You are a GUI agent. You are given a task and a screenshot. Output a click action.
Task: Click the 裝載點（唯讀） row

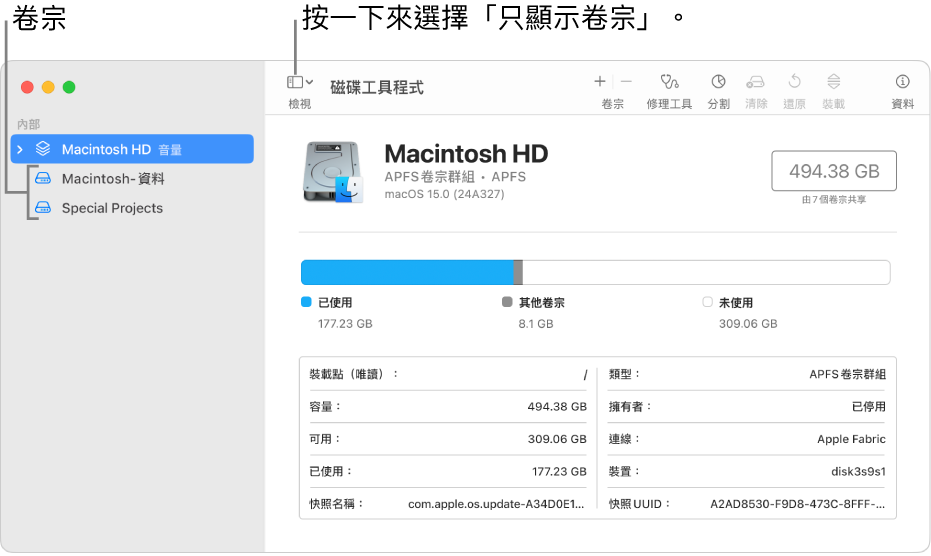(x=448, y=374)
